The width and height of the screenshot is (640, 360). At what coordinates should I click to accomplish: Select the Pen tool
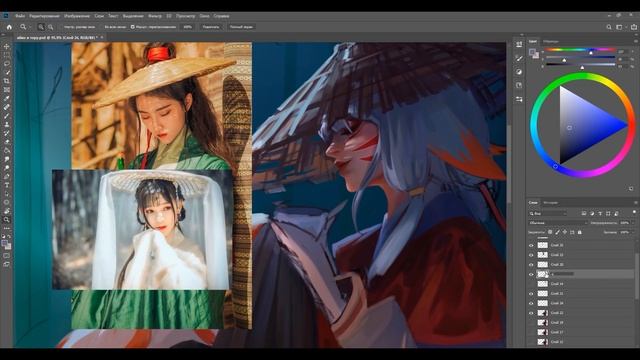pyautogui.click(x=7, y=176)
